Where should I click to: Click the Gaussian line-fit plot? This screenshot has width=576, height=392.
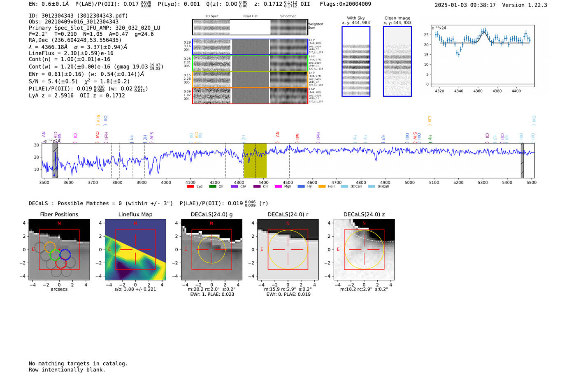pos(483,56)
